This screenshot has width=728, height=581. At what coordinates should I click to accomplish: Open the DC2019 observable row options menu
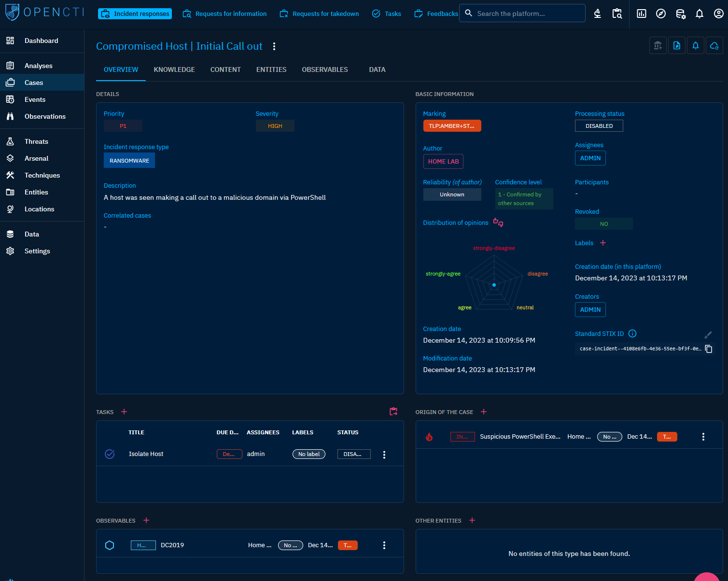click(x=384, y=545)
